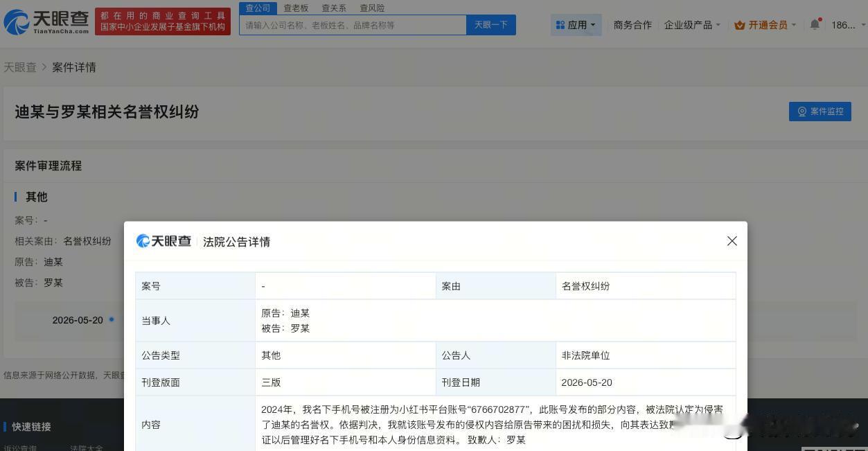Close the court announcement detail dialog
The width and height of the screenshot is (868, 451).
point(732,241)
